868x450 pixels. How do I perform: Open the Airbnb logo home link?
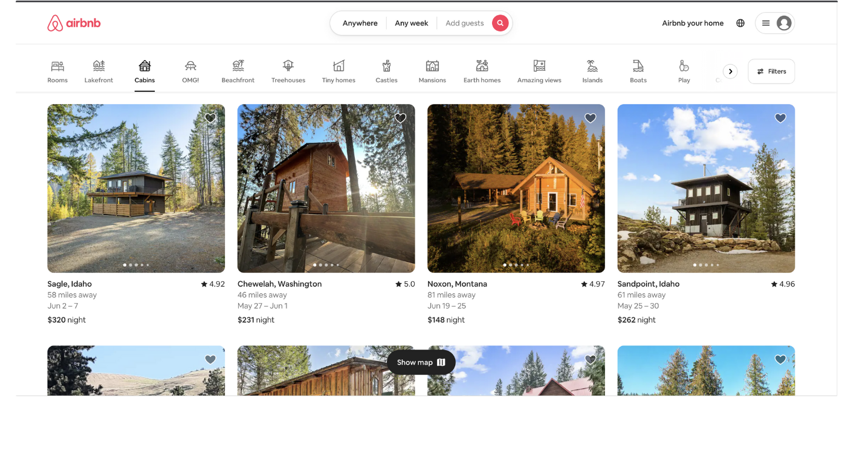pyautogui.click(x=74, y=23)
